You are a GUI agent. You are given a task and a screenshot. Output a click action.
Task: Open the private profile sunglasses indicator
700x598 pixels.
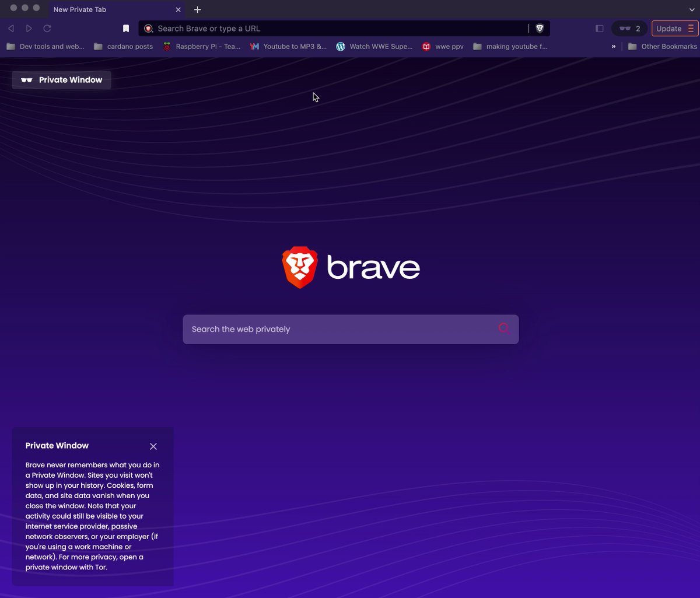pos(629,28)
